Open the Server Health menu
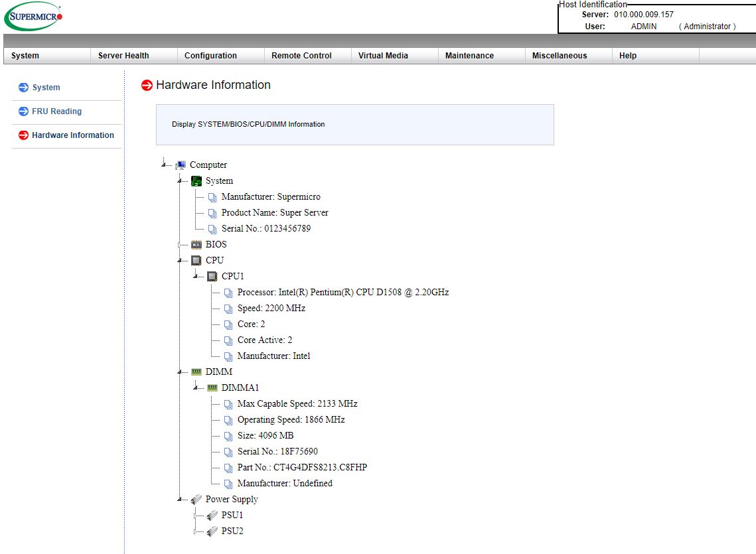Viewport: 756px width, 554px height. point(123,56)
